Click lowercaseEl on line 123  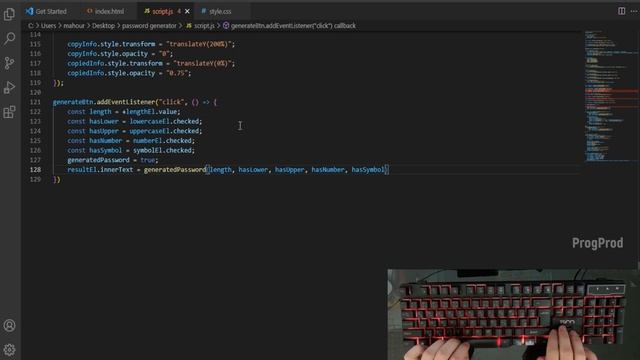[149, 121]
